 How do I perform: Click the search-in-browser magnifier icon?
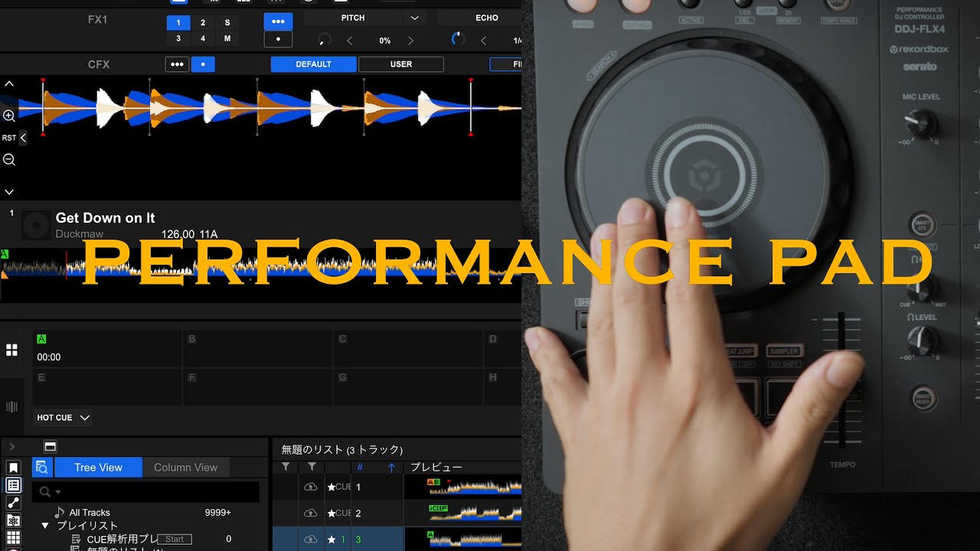tap(42, 468)
